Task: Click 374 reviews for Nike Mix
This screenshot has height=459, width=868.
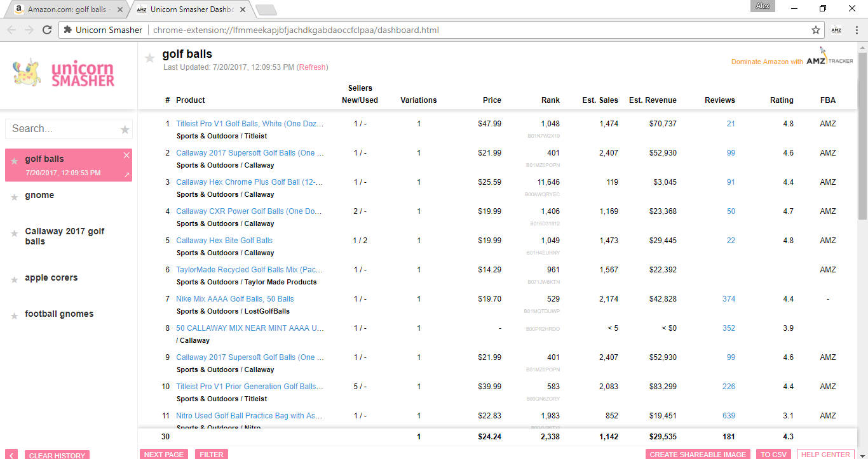Action: 729,299
